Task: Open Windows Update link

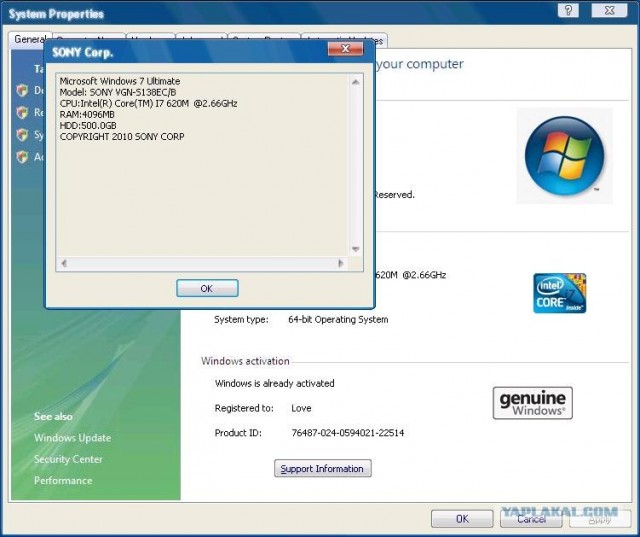Action: (x=72, y=438)
